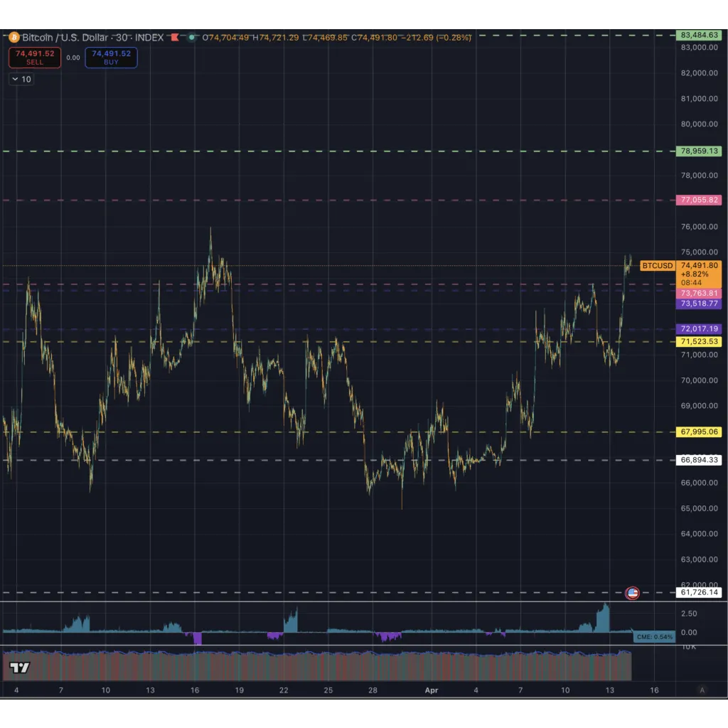Select the 73,518.77 purple price level label

[699, 304]
